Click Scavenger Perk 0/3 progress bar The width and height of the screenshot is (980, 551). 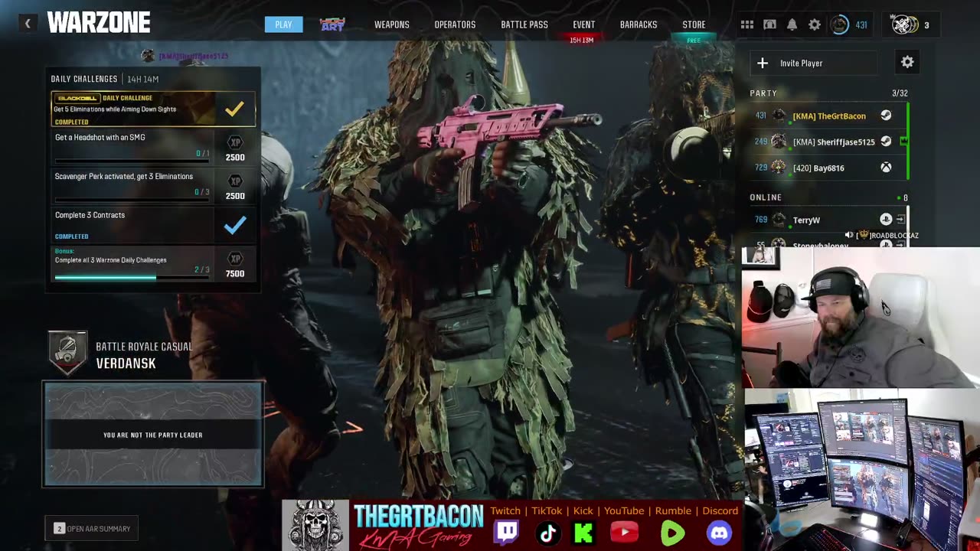(x=132, y=201)
